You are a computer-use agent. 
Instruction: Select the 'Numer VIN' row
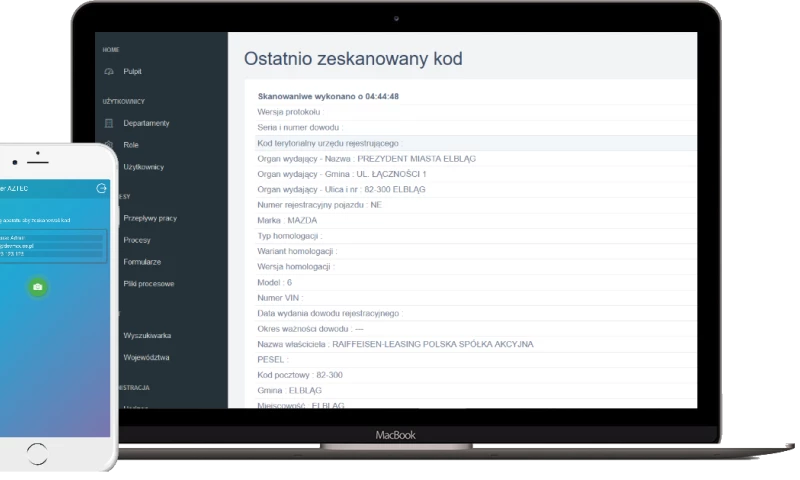tap(476, 297)
